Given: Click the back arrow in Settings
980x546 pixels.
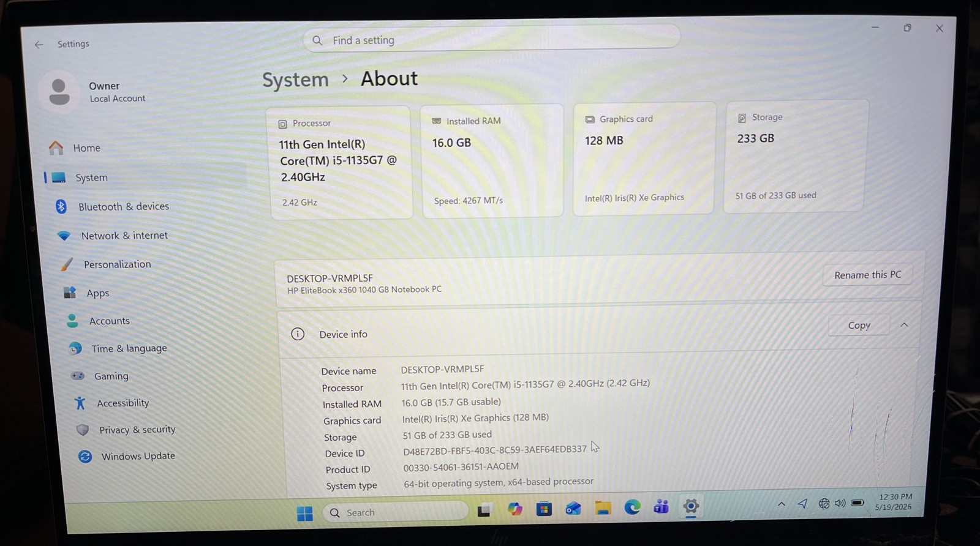Looking at the screenshot, I should tap(39, 45).
